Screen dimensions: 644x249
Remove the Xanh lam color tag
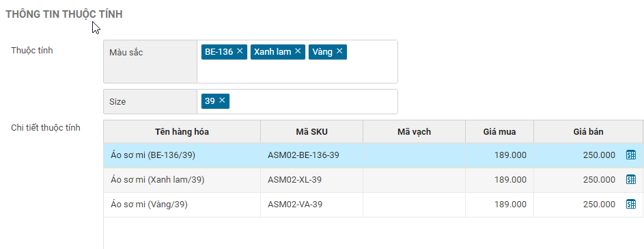298,51
